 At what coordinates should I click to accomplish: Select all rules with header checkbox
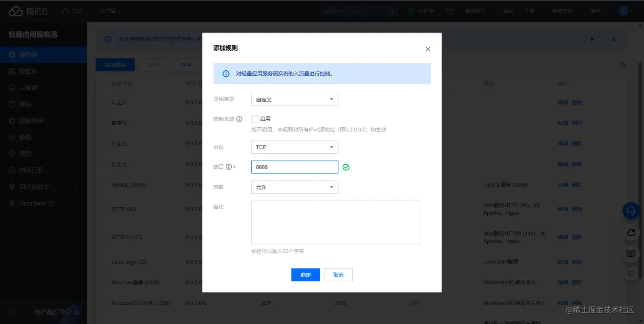pos(105,83)
